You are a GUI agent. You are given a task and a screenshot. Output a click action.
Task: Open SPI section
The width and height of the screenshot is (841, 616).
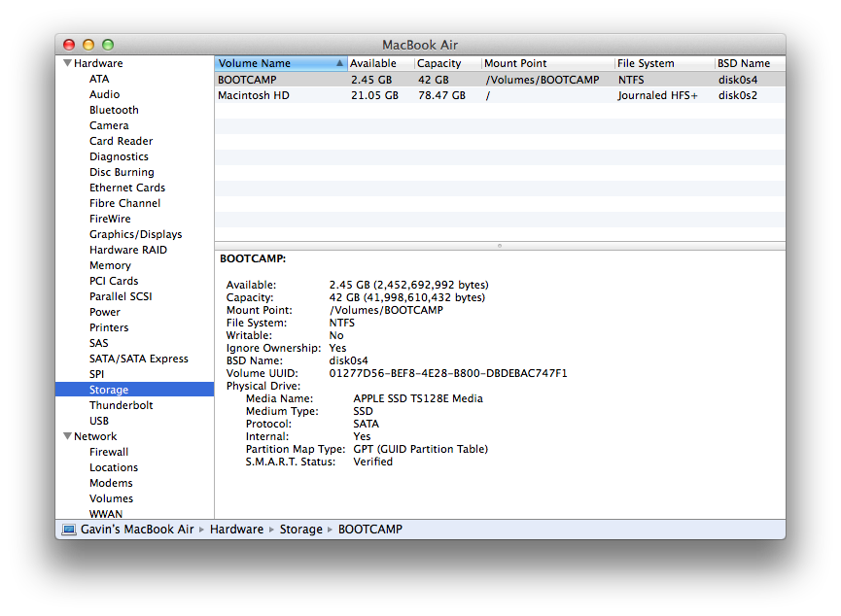(x=96, y=374)
